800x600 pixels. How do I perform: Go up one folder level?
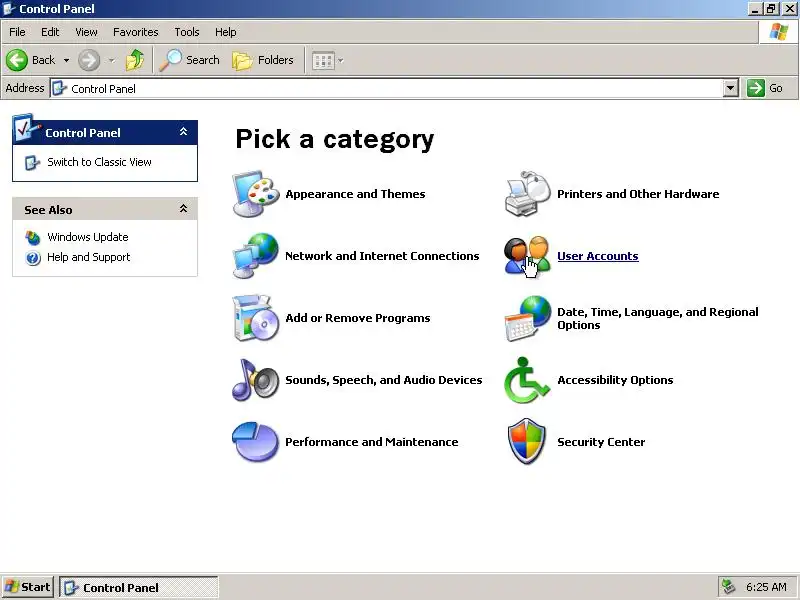pos(135,60)
